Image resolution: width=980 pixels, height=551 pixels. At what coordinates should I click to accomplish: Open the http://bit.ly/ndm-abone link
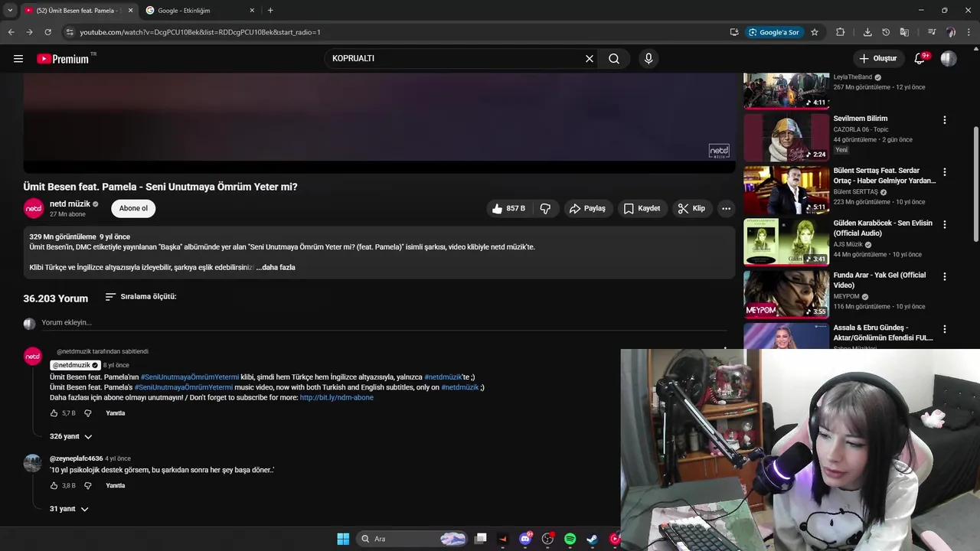coord(337,398)
